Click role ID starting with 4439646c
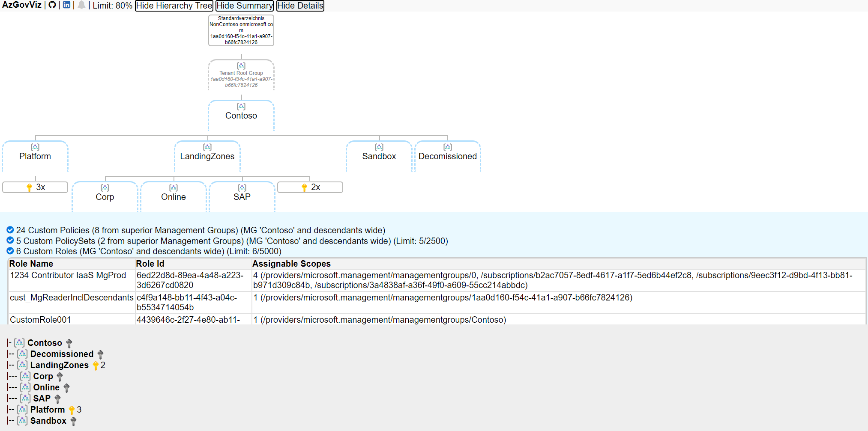Image resolution: width=868 pixels, height=431 pixels. (194, 319)
